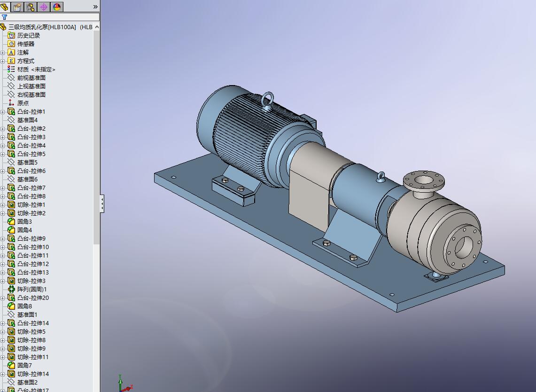
Task: Select the 凸台-拉伸6 extrude icon
Action: 11,171
